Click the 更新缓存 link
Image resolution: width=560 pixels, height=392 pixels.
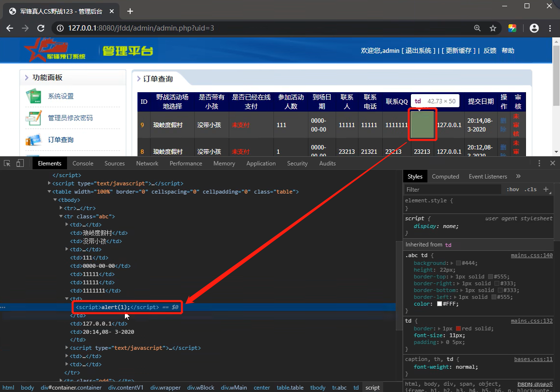point(458,50)
